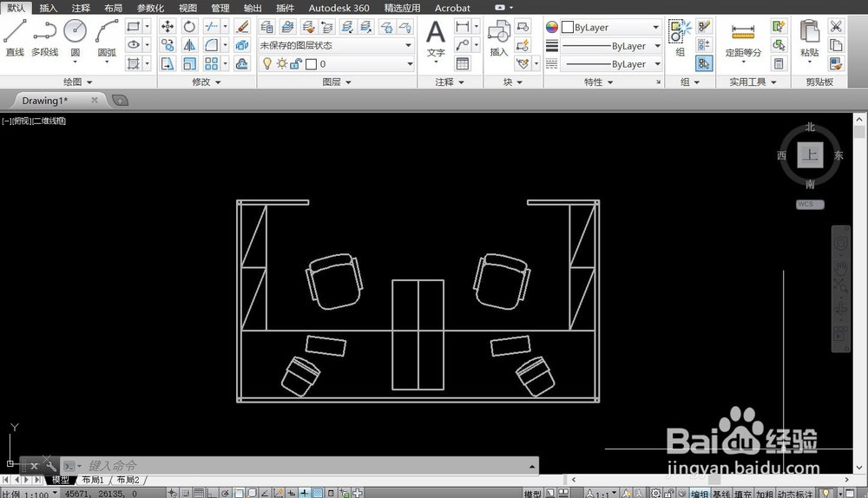Toggle layer freeze sun icon
The width and height of the screenshot is (868, 498).
282,63
